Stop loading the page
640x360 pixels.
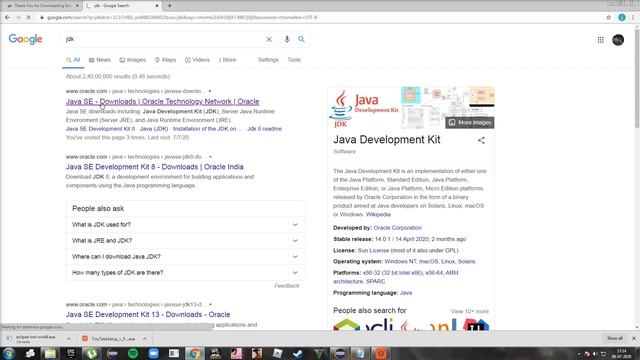29,18
